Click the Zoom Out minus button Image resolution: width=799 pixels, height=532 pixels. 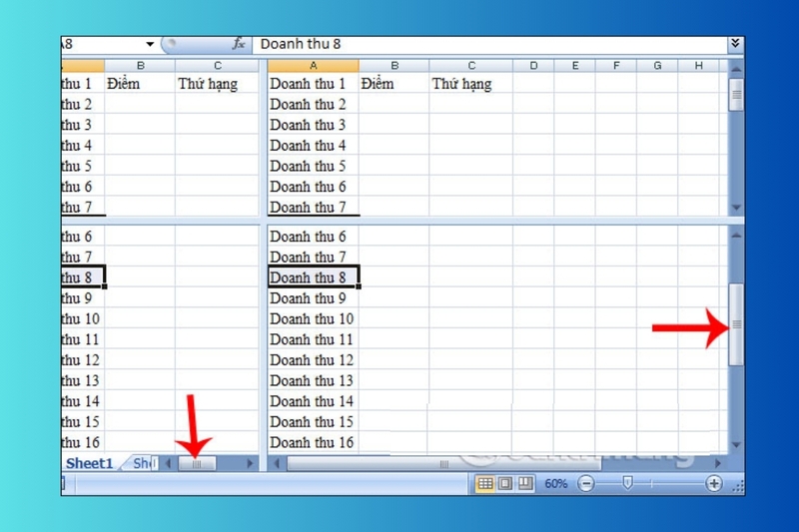tap(586, 483)
